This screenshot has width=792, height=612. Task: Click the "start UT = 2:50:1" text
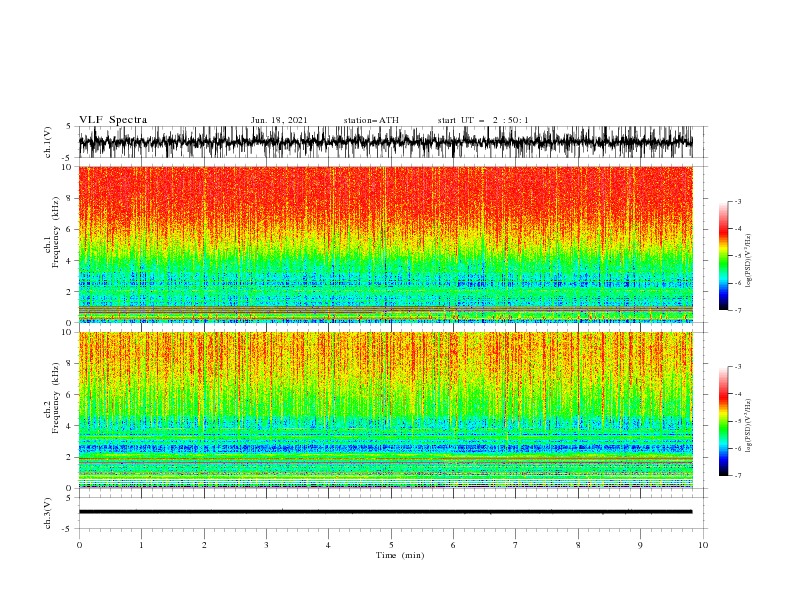pos(483,120)
